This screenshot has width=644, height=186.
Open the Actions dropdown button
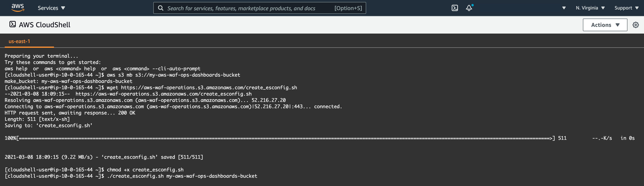click(x=605, y=25)
